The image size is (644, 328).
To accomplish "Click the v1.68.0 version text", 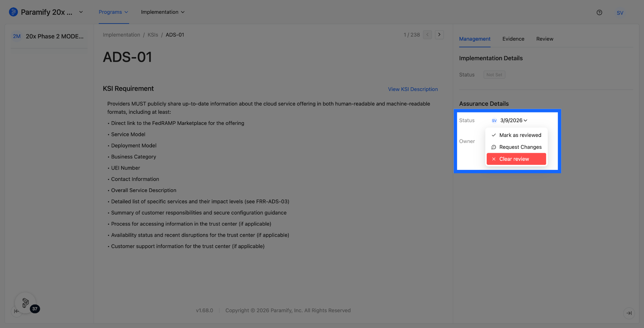I will [205, 311].
